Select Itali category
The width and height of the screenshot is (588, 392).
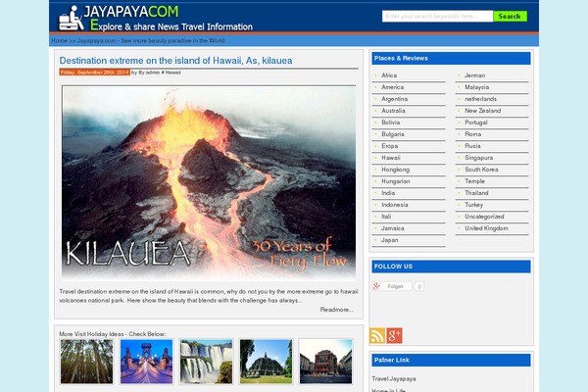(386, 217)
